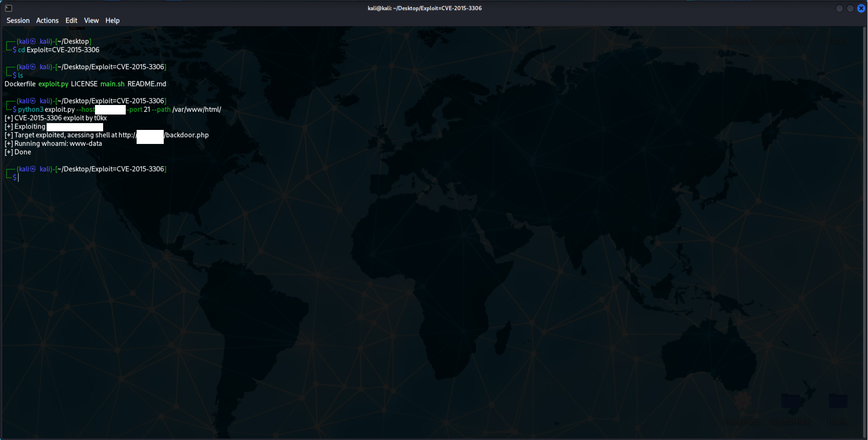Viewport: 868px width, 440px height.
Task: Open the Session menu
Action: click(x=18, y=20)
